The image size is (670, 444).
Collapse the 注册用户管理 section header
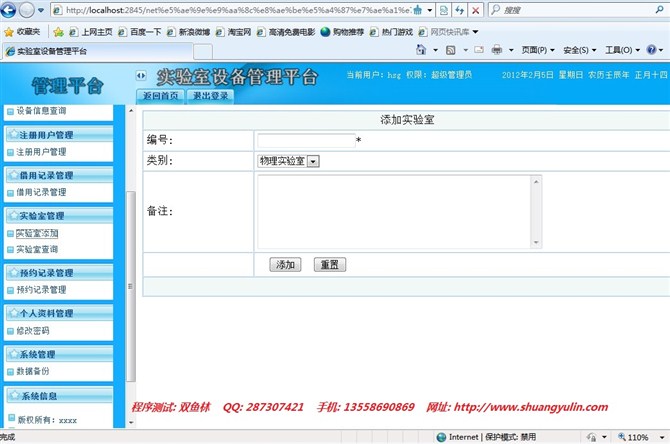click(x=59, y=135)
